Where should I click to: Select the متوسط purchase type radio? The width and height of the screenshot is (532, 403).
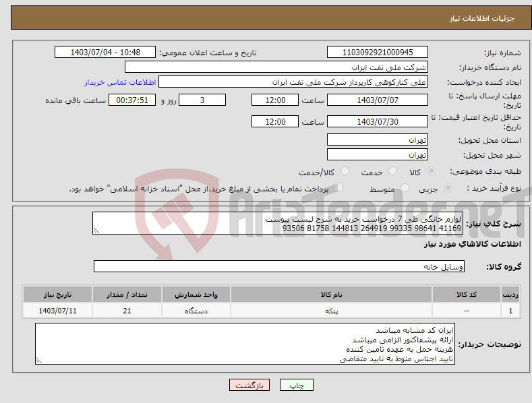click(405, 187)
